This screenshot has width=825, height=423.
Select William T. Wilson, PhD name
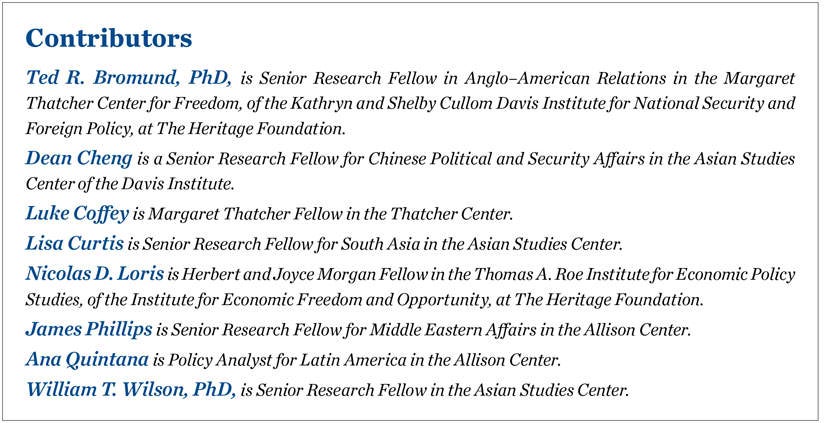point(130,388)
